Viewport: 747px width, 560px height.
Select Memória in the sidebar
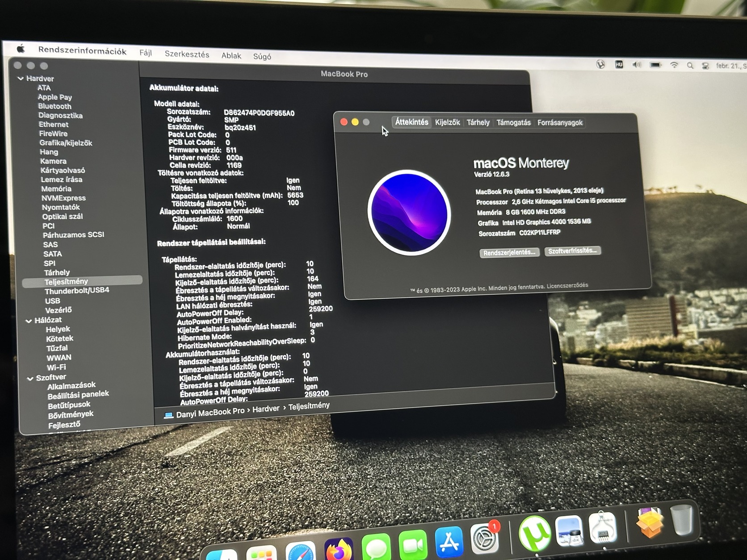(56, 189)
